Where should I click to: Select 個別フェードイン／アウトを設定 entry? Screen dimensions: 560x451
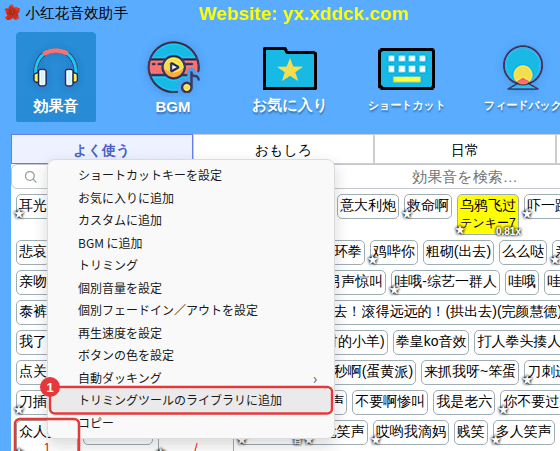pyautogui.click(x=191, y=310)
